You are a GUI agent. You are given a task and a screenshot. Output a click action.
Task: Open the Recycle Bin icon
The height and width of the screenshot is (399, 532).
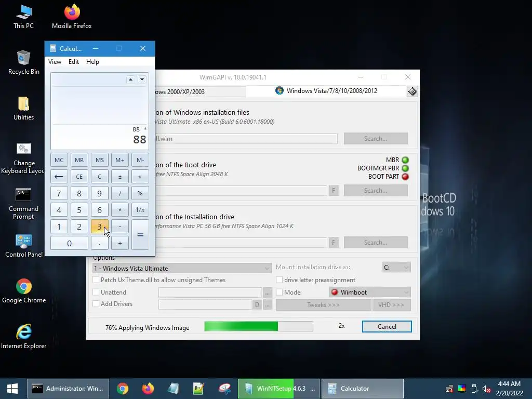coord(23,63)
